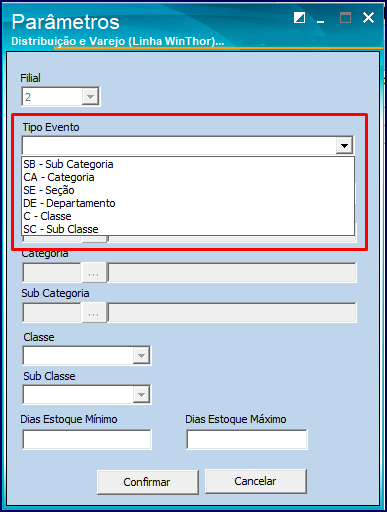This screenshot has width=387, height=512.
Task: Click the Sub Categoria code field
Action: point(52,313)
